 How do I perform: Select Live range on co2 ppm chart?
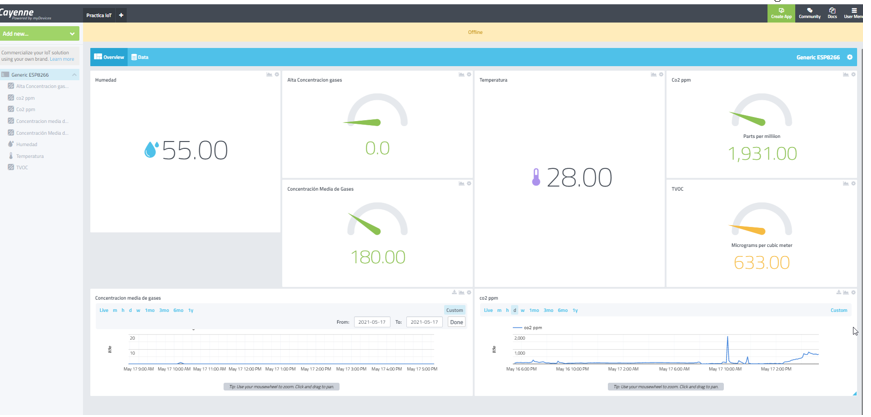coord(488,310)
